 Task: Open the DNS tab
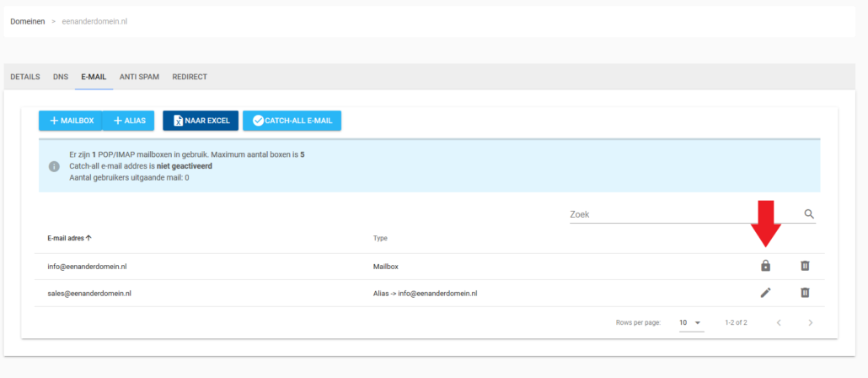(61, 77)
